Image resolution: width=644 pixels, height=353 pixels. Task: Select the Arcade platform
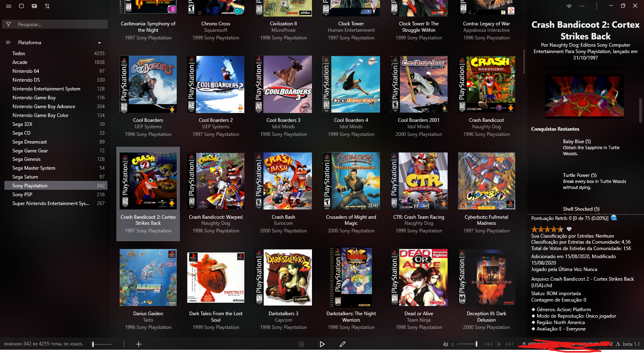pyautogui.click(x=56, y=62)
